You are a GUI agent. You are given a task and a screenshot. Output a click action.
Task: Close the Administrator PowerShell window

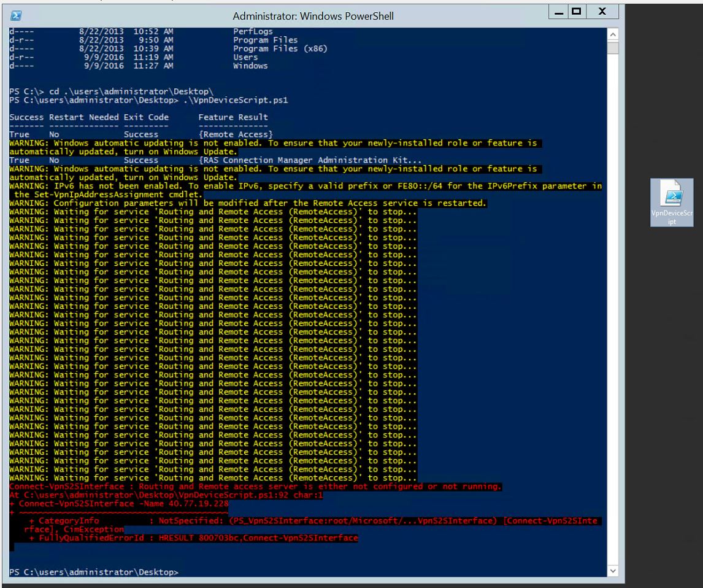pyautogui.click(x=602, y=12)
